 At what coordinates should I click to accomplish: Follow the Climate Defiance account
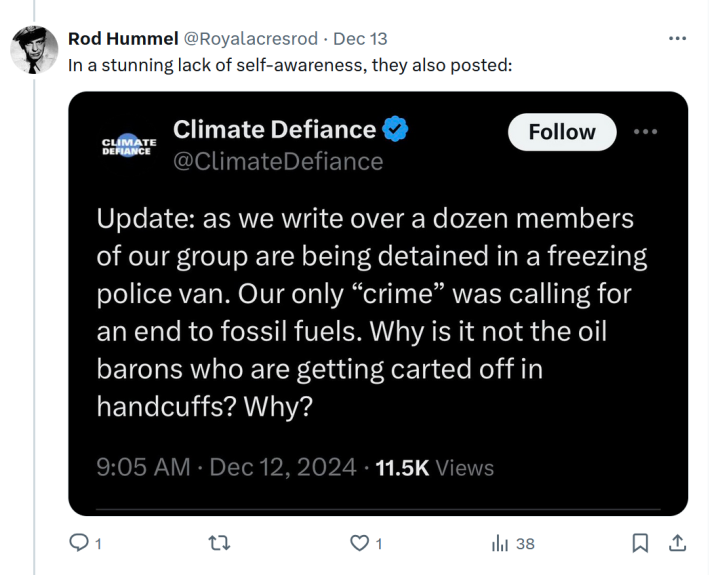561,132
